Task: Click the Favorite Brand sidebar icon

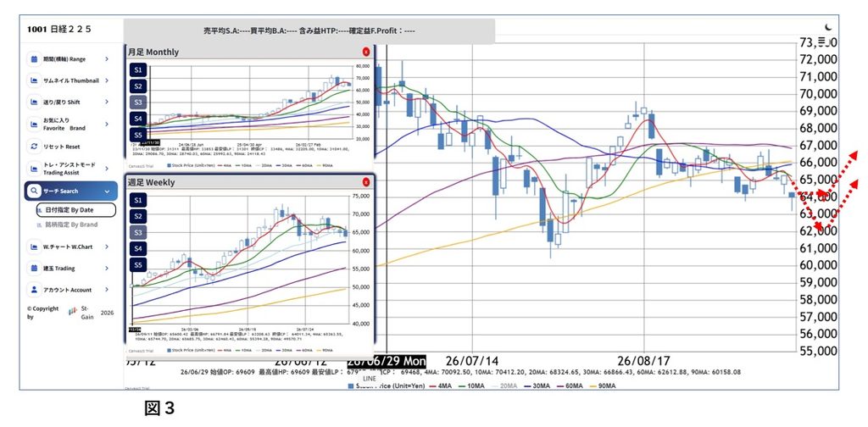Action: 34,124
